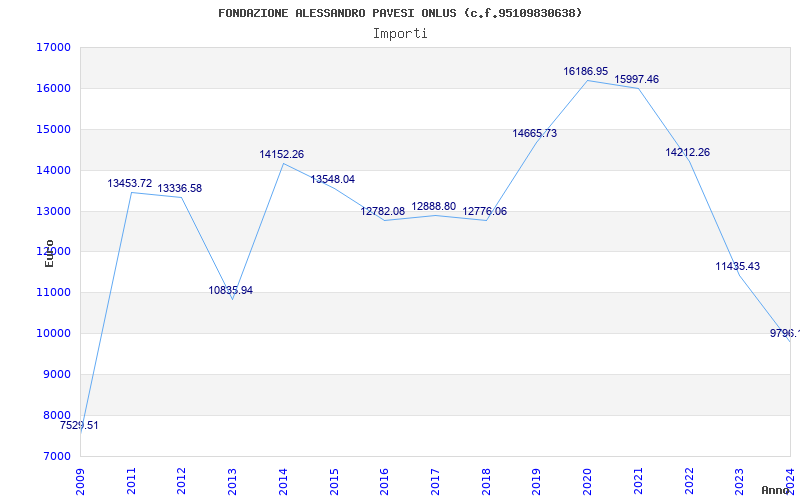Viewport: 800px width, 500px height.
Task: Select the 15997.46 data point label
Action: (x=636, y=80)
